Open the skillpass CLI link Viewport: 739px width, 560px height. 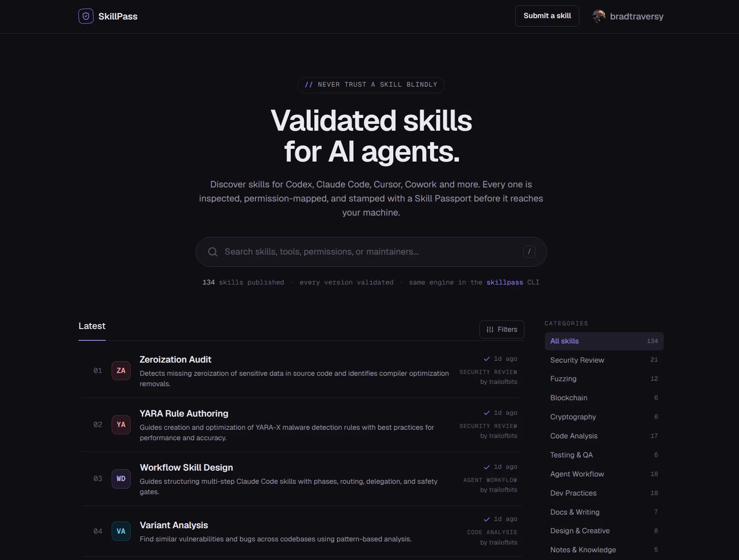click(504, 282)
